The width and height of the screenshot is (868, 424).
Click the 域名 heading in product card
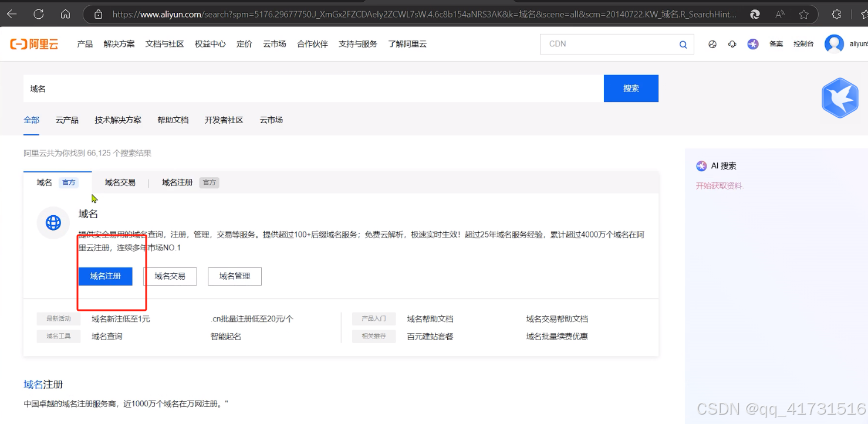88,214
